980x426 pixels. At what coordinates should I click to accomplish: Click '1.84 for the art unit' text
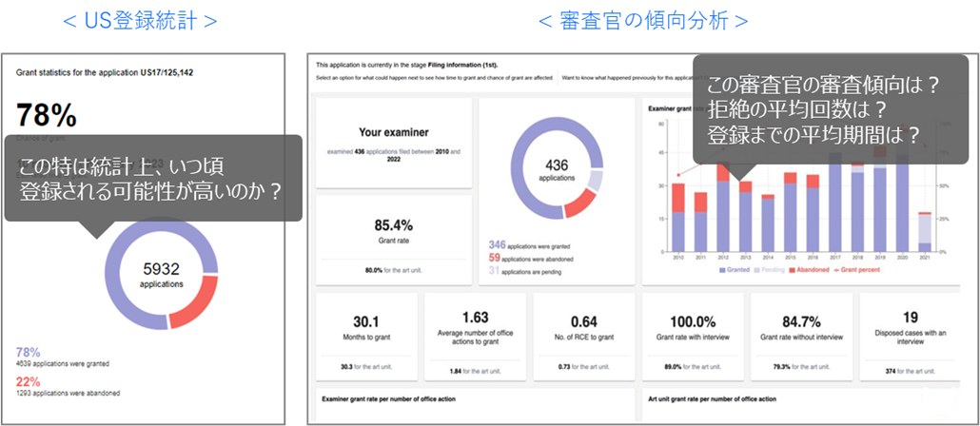[475, 371]
